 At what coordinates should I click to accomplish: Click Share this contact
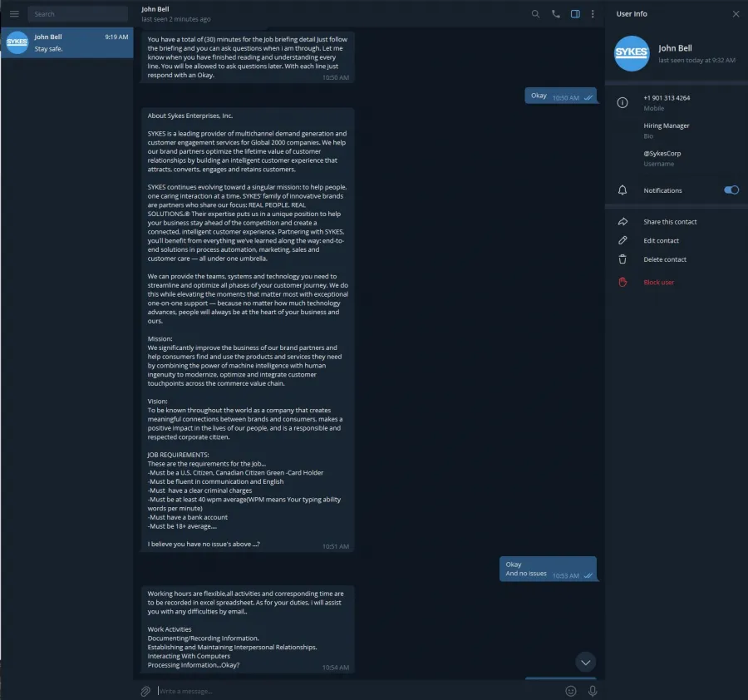point(670,221)
